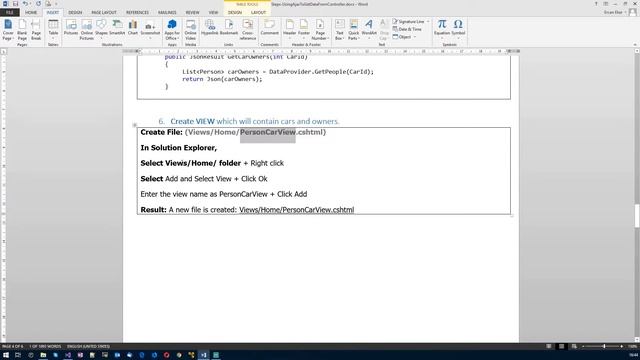Add a Signature Line
The height and width of the screenshot is (360, 640).
click(410, 21)
